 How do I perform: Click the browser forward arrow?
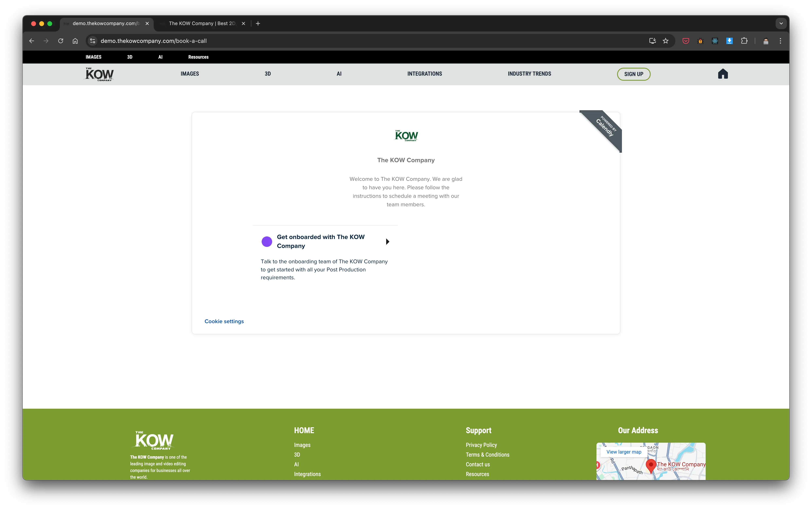pyautogui.click(x=46, y=41)
